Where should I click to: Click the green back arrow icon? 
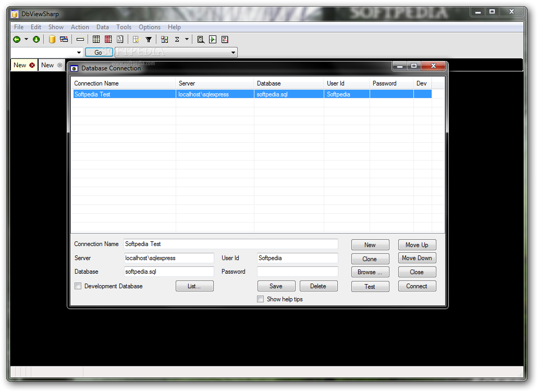click(17, 40)
